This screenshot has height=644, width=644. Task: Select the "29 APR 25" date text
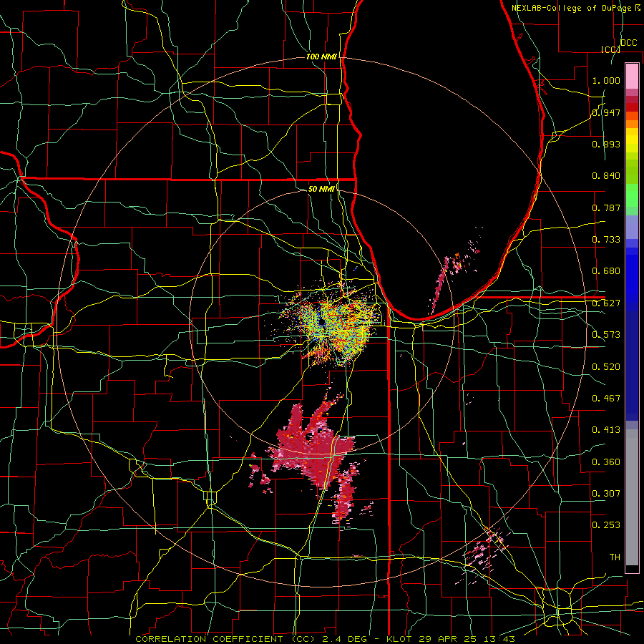[449, 639]
